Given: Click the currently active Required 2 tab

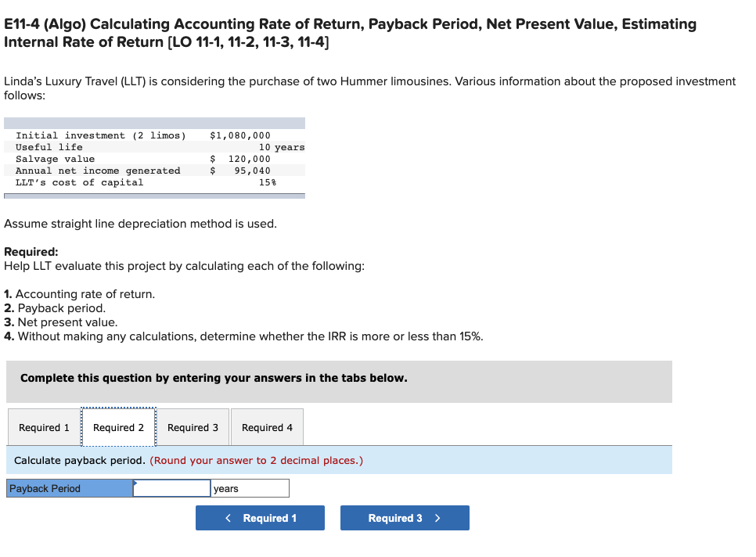Looking at the screenshot, I should pyautogui.click(x=118, y=427).
